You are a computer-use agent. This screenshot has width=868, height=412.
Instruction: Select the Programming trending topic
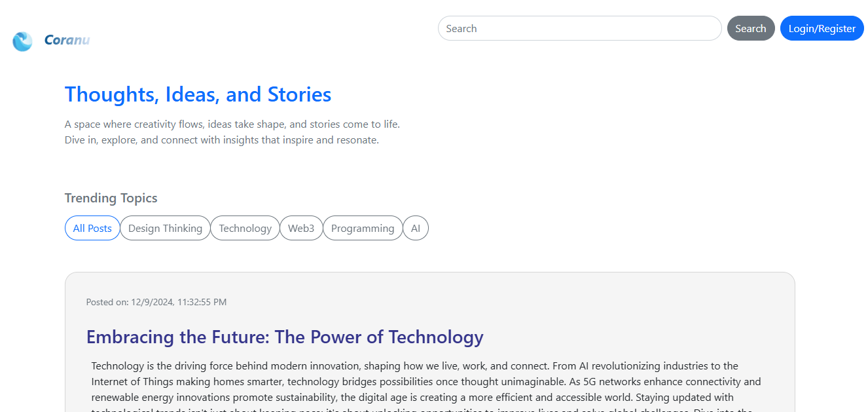[363, 228]
